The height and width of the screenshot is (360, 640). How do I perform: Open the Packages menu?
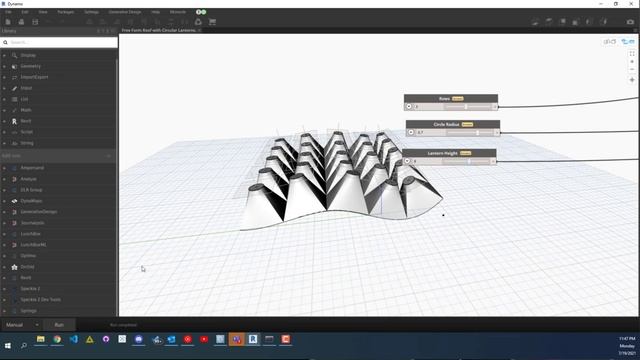pyautogui.click(x=65, y=12)
